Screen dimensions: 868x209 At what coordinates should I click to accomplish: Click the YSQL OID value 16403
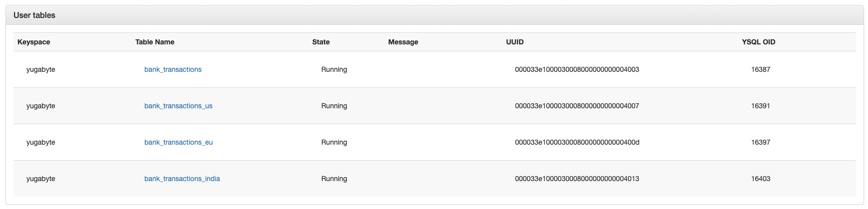pos(760,179)
